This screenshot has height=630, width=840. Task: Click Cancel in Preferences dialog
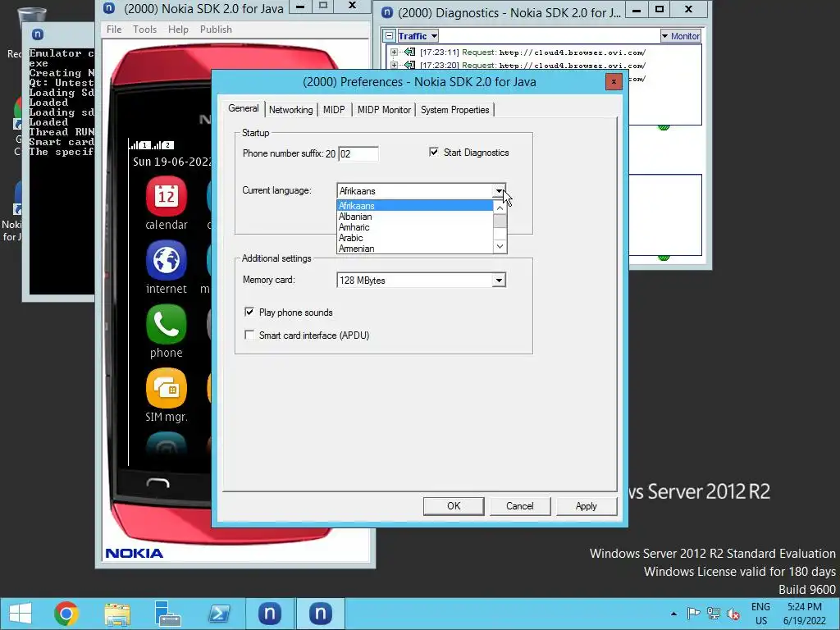click(x=519, y=506)
